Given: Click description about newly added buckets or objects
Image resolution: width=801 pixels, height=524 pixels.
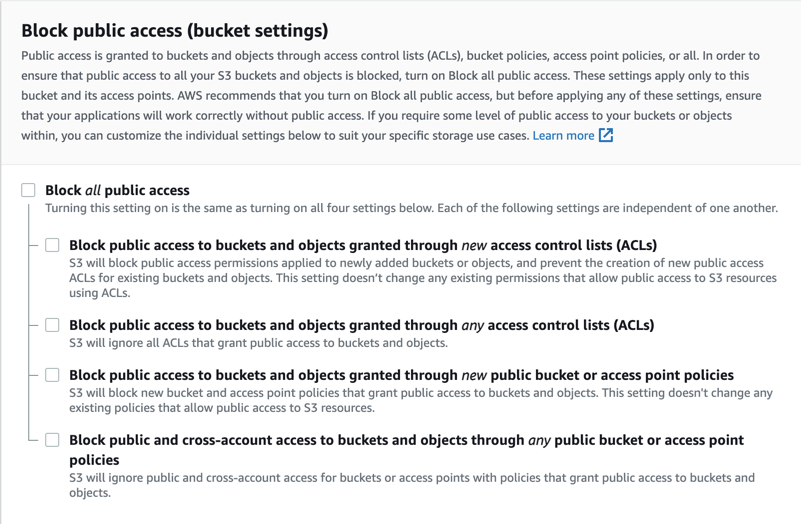Looking at the screenshot, I should 423,278.
